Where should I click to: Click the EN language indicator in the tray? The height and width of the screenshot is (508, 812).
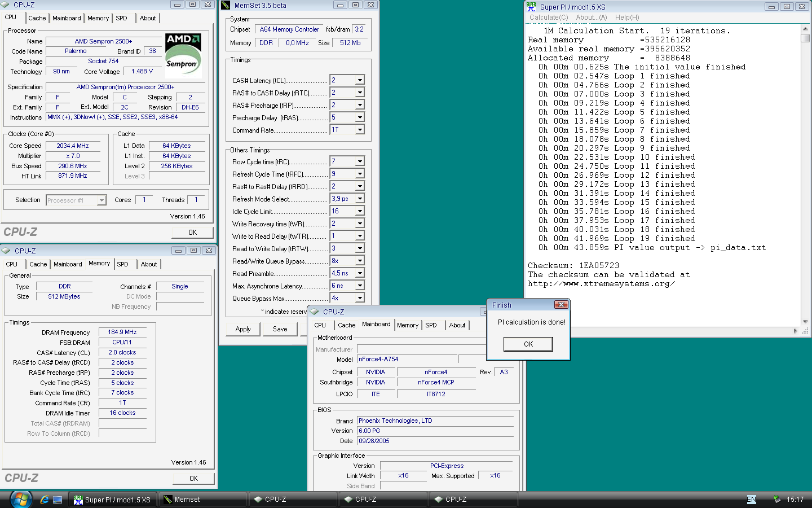751,500
